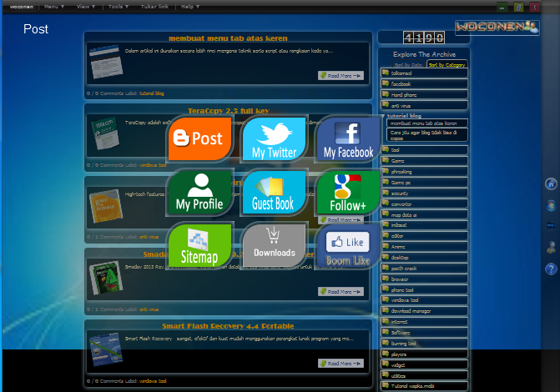This screenshot has height=392, width=560.
Task: Open the Menu dropdown in top bar
Action: point(54,7)
